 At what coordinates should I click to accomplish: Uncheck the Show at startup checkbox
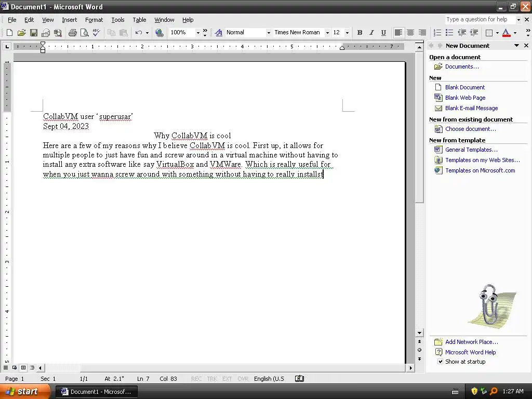(440, 362)
